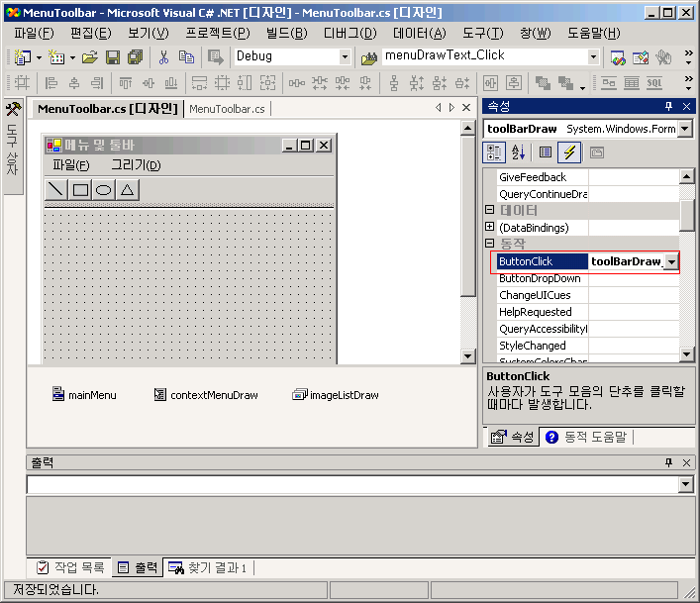Select the mainMenu component
700x603 pixels.
pyautogui.click(x=84, y=395)
